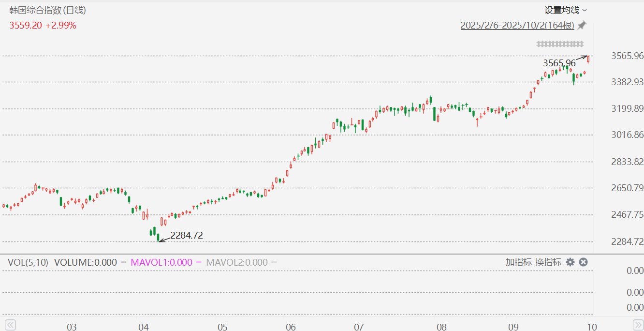
Task: Click the 加指标 add indicator button
Action: pyautogui.click(x=519, y=262)
